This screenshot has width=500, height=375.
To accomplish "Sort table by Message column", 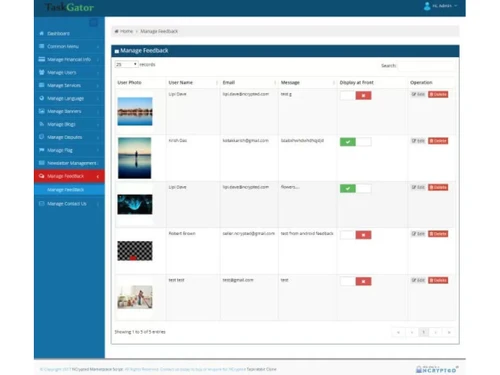I will tap(307, 82).
